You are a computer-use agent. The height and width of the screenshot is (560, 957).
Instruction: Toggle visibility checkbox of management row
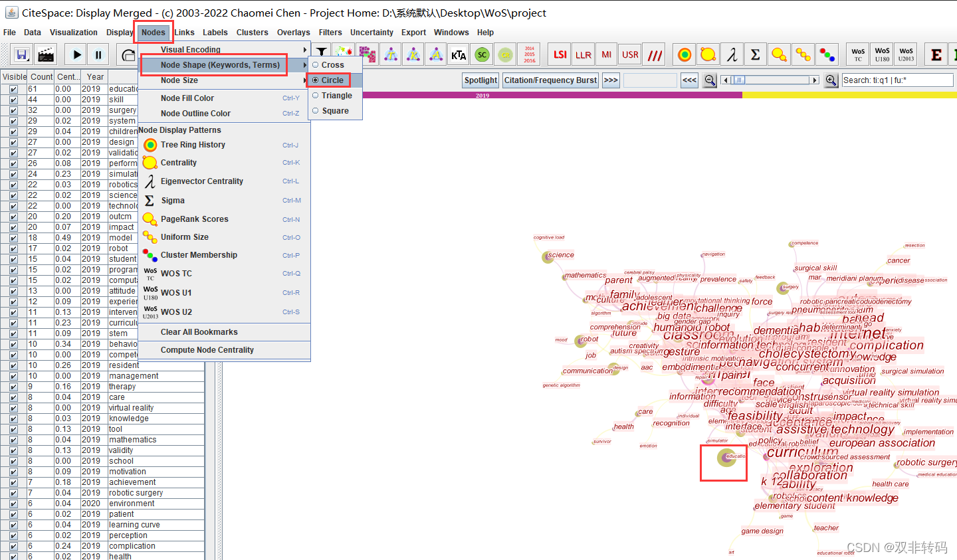(x=13, y=376)
